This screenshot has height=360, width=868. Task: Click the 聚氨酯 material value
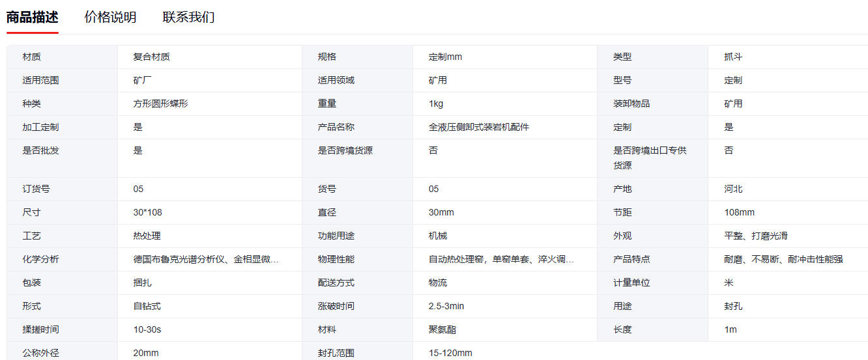(x=442, y=329)
